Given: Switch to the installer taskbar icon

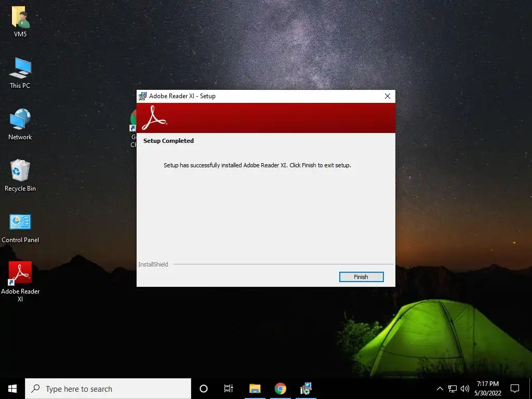Looking at the screenshot, I should (305, 389).
